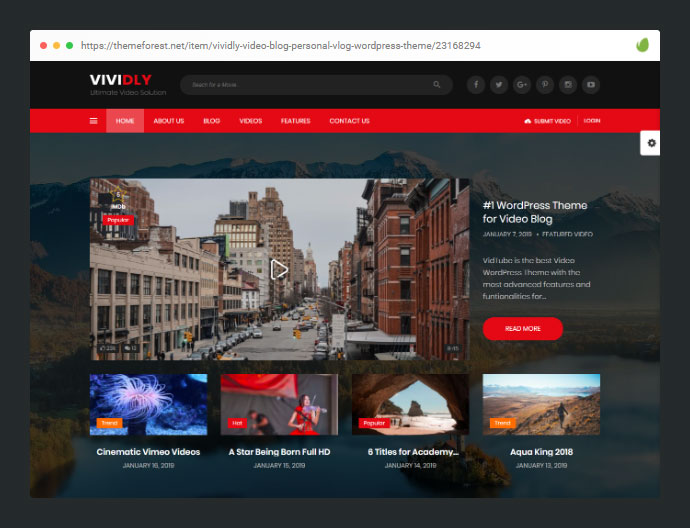Click the Aqua King 2018 title

pos(541,452)
